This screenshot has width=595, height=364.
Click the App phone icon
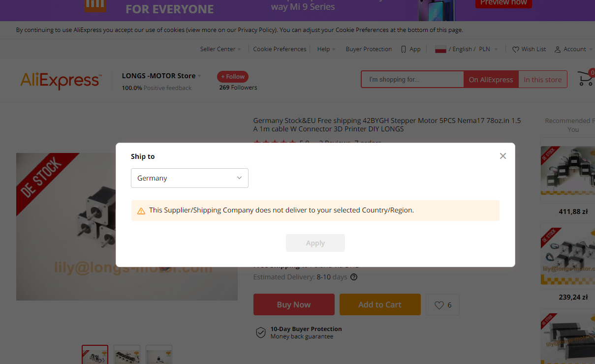point(404,49)
